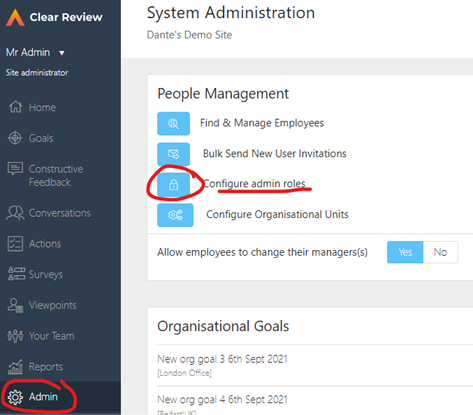Expand the Mr Admin user dropdown arrow
473x415 pixels.
(62, 53)
